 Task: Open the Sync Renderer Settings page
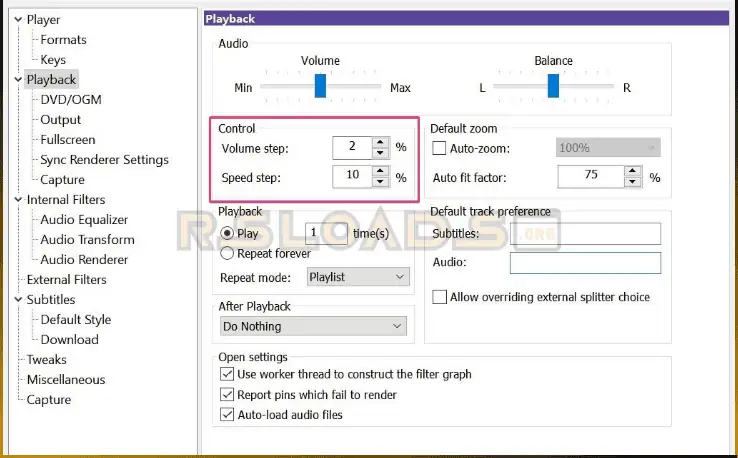[x=104, y=160]
